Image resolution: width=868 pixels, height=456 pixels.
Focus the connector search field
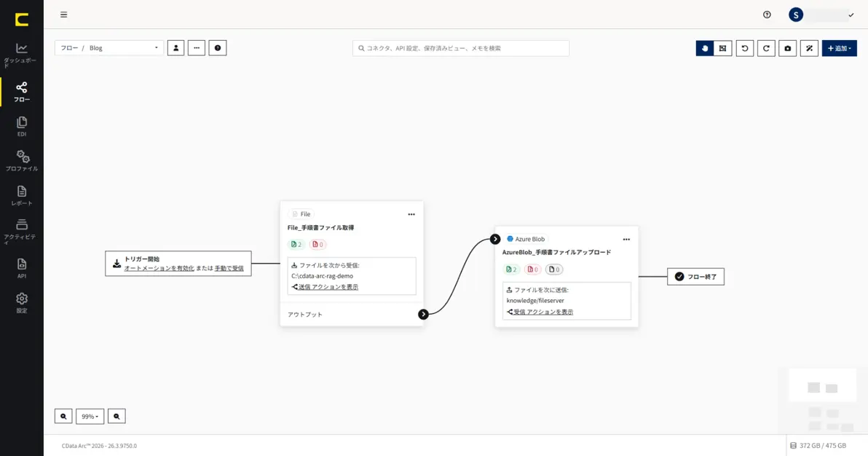(460, 48)
